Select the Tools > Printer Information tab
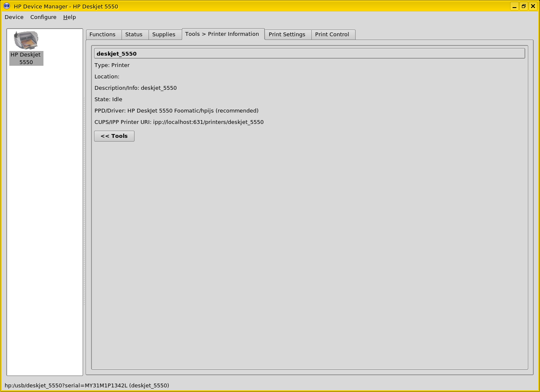 pos(223,34)
